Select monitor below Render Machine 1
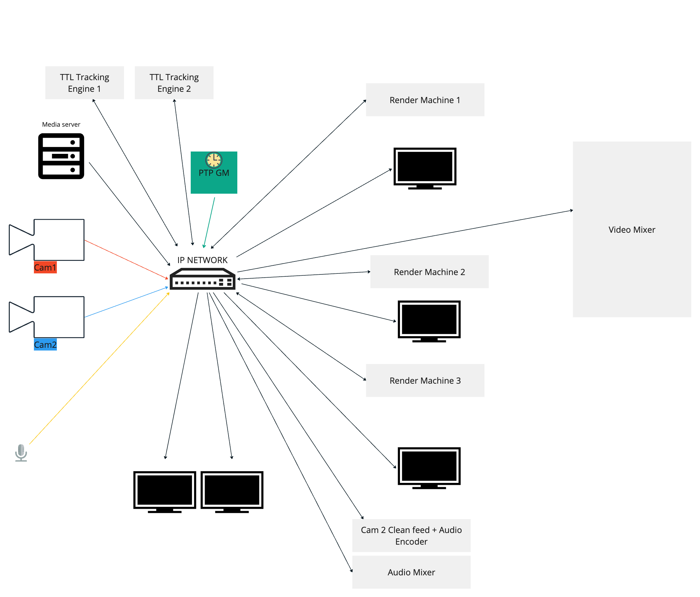700x597 pixels. tap(425, 168)
